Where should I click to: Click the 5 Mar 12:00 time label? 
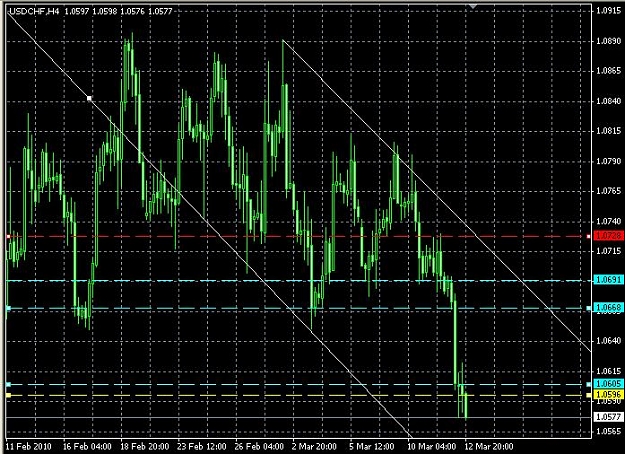[x=372, y=446]
